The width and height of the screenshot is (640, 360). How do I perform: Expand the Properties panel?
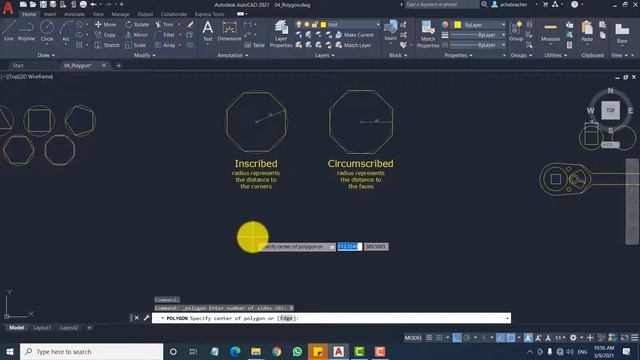tap(458, 55)
